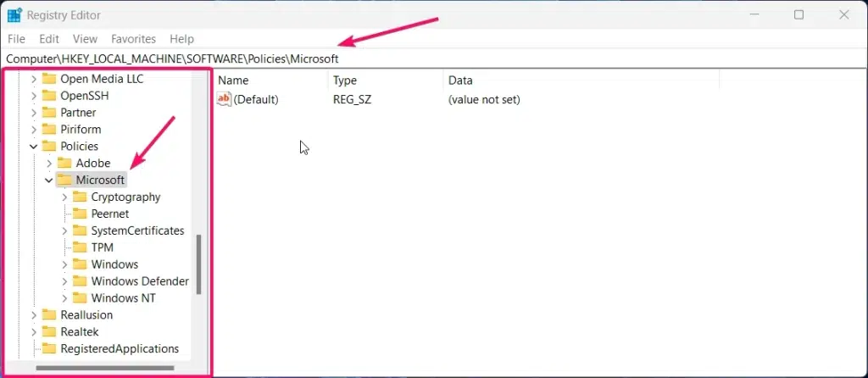Image resolution: width=868 pixels, height=378 pixels.
Task: Click the (value not set) data cell
Action: pyautogui.click(x=484, y=100)
